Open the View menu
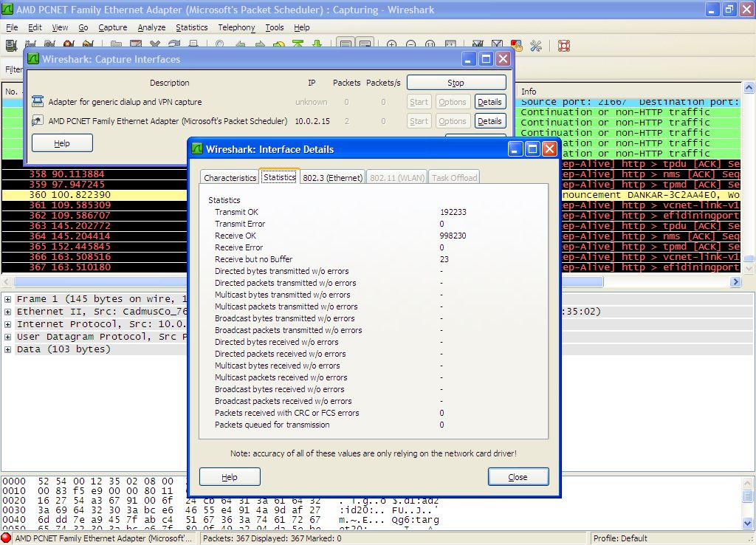Viewport: 756px width, 545px height. 60,27
